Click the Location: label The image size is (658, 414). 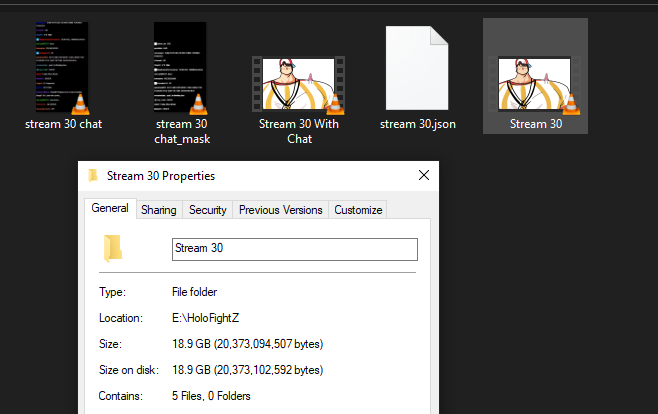tap(121, 318)
